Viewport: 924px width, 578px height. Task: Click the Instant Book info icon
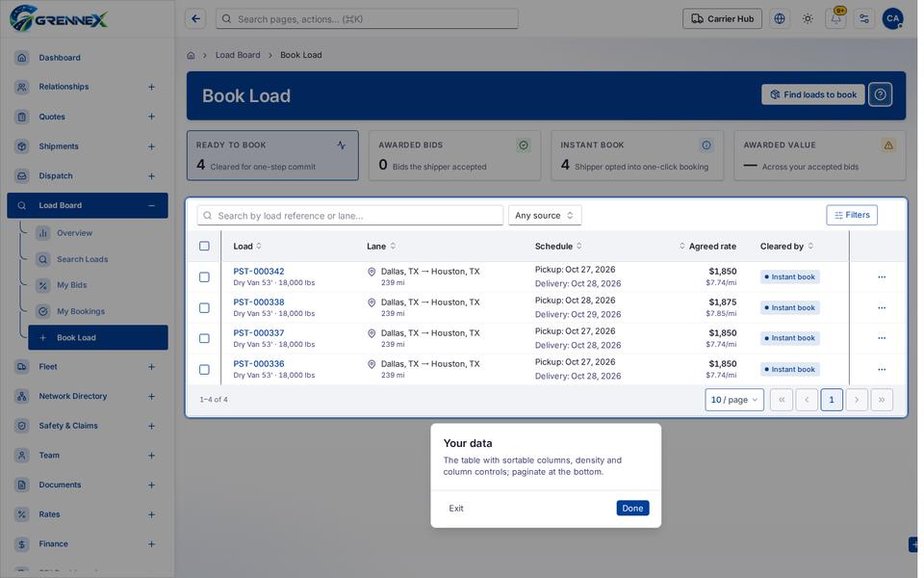706,145
